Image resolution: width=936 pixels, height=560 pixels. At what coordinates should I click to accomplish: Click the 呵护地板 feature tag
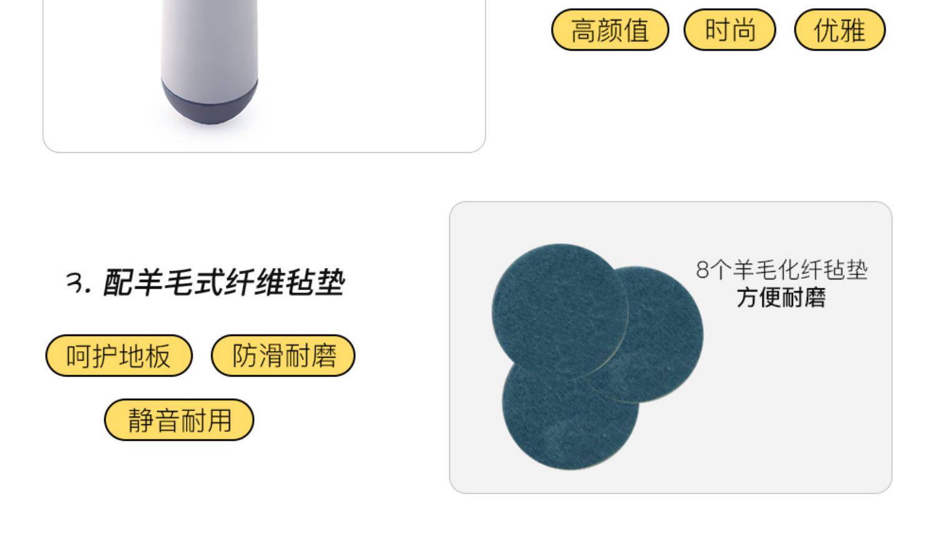pyautogui.click(x=119, y=355)
